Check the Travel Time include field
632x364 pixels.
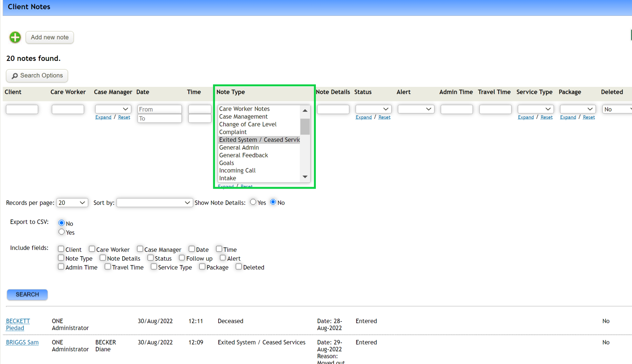pyautogui.click(x=108, y=266)
